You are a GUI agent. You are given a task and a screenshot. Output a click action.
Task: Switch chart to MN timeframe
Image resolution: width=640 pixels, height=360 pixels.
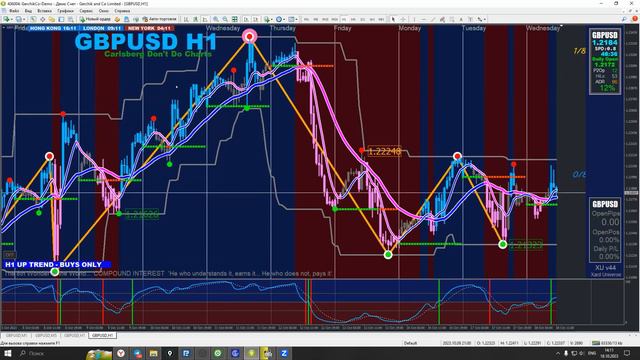point(381,19)
